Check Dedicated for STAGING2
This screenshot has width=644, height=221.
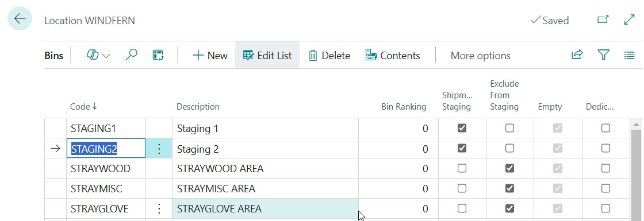(605, 148)
